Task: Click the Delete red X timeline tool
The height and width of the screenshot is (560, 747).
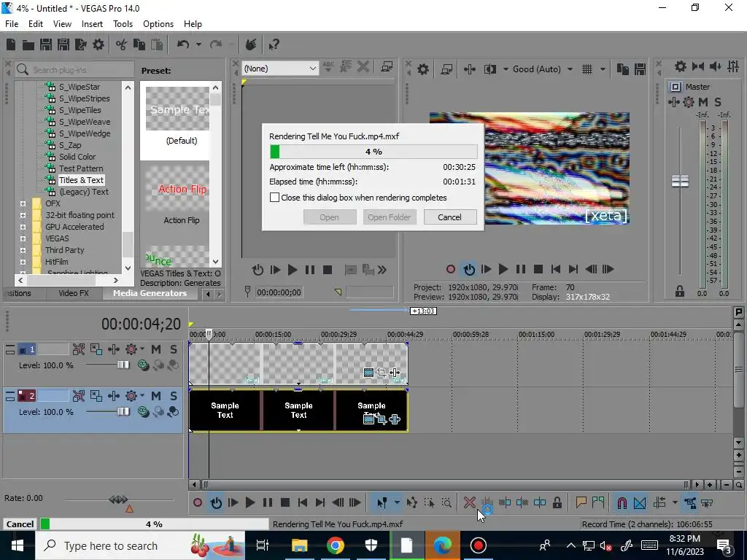Action: point(469,502)
